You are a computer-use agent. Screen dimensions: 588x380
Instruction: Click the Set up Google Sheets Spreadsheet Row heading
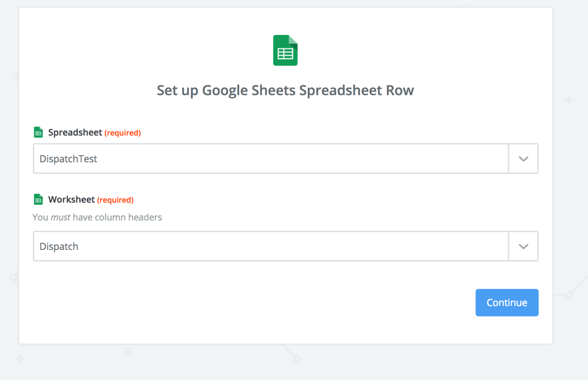[285, 90]
